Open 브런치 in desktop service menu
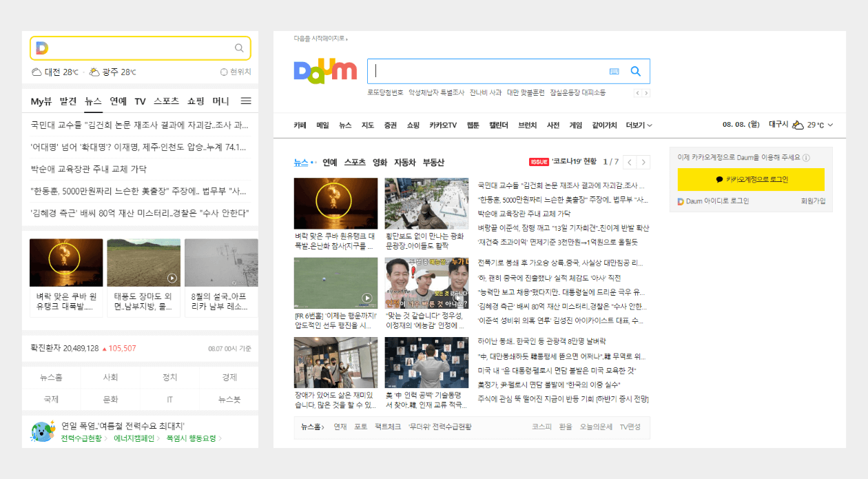Image resolution: width=868 pixels, height=479 pixels. [527, 125]
